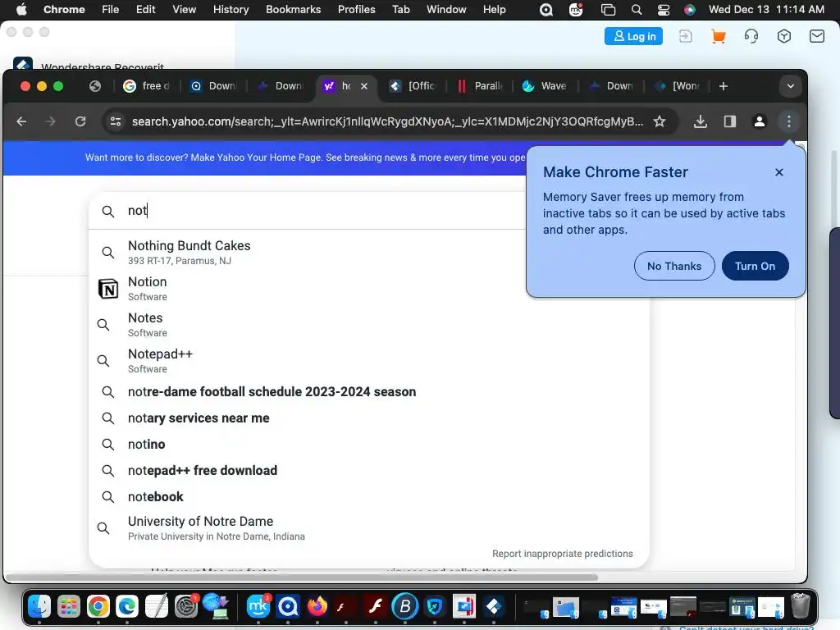
Task: Switch to the Parallels tab
Action: [481, 86]
